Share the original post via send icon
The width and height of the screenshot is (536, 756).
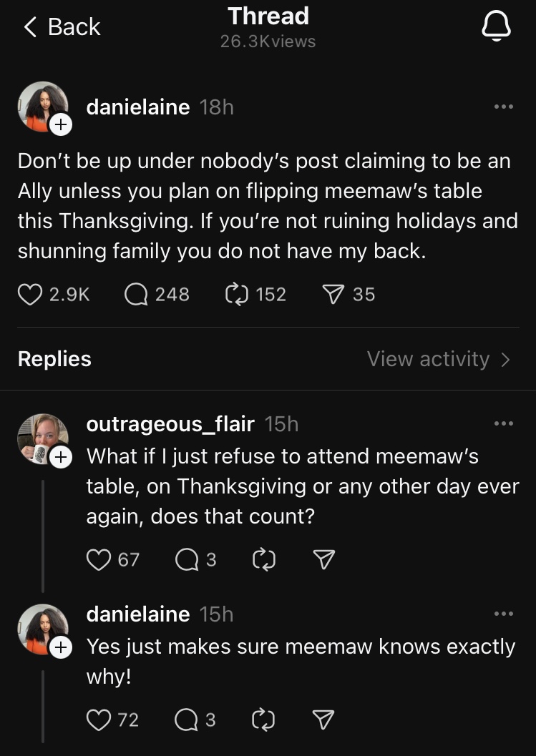pyautogui.click(x=330, y=295)
